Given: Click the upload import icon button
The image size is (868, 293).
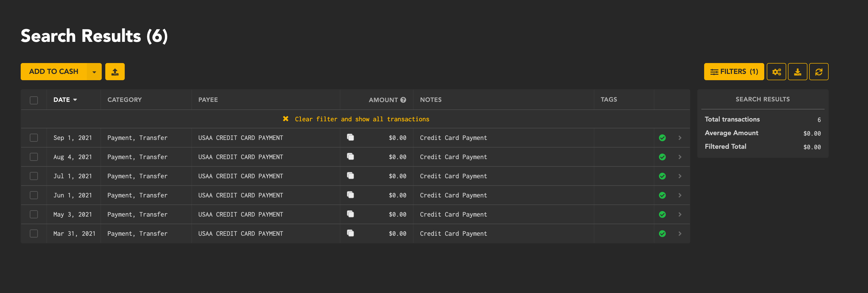Looking at the screenshot, I should [x=115, y=72].
